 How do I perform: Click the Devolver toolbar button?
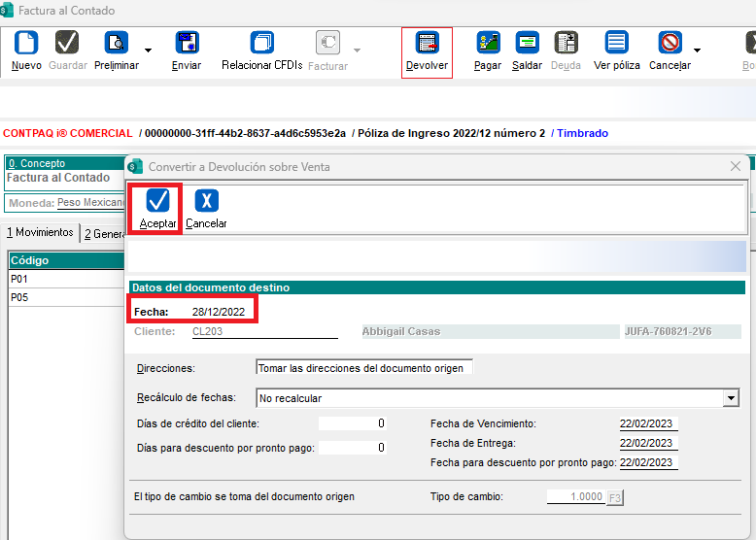pos(427,44)
